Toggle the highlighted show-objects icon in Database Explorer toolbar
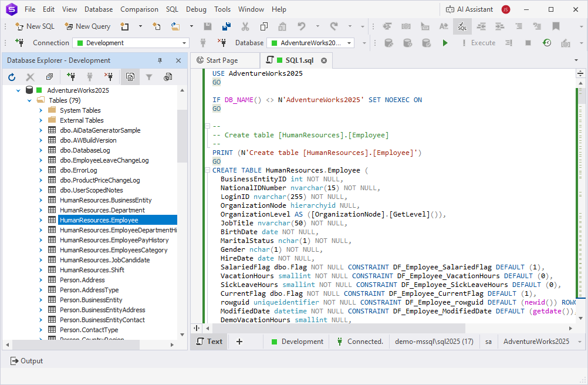The image size is (588, 385). tap(130, 77)
